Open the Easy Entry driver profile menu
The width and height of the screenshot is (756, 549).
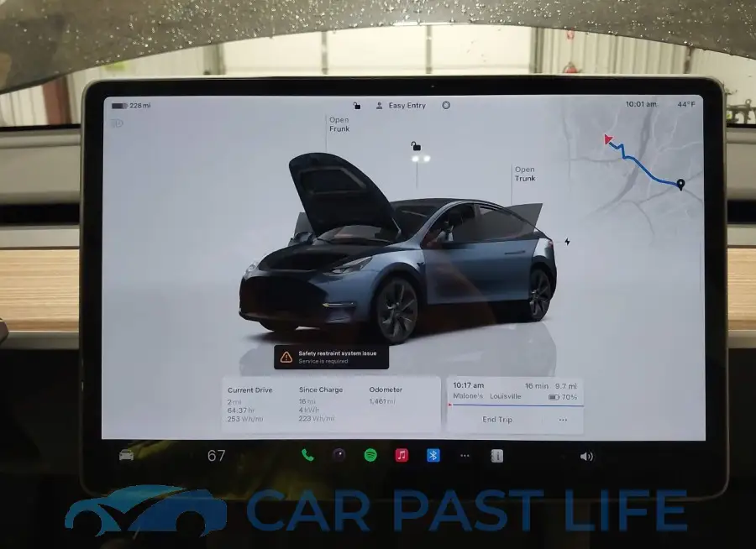402,105
